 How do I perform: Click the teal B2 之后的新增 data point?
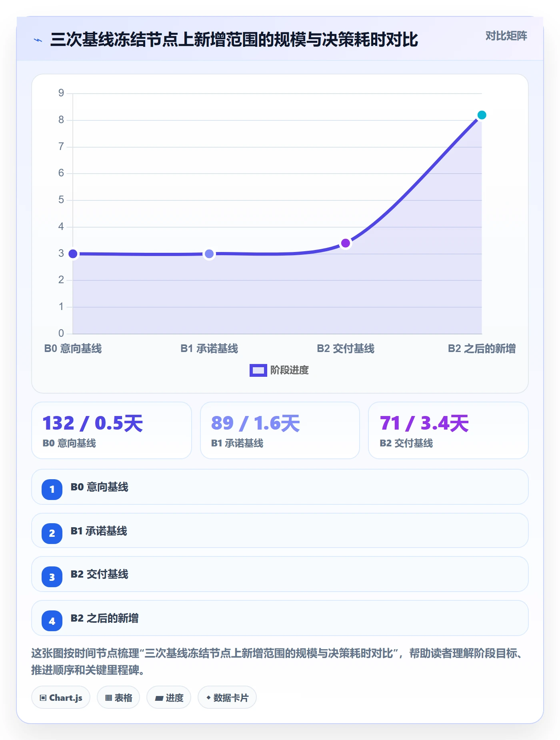click(x=482, y=115)
